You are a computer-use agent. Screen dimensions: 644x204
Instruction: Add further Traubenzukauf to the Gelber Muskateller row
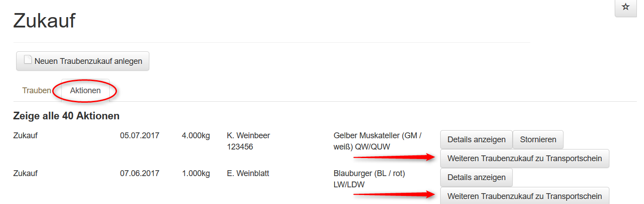pos(524,159)
